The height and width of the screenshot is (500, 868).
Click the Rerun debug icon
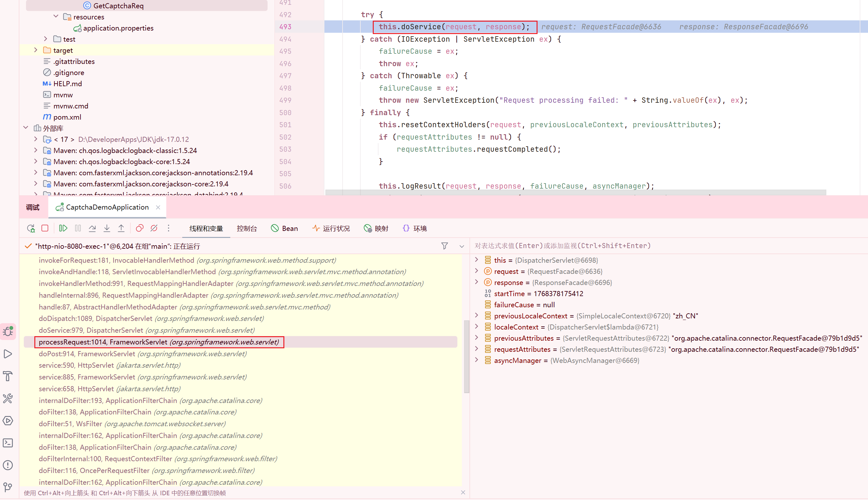coord(31,228)
